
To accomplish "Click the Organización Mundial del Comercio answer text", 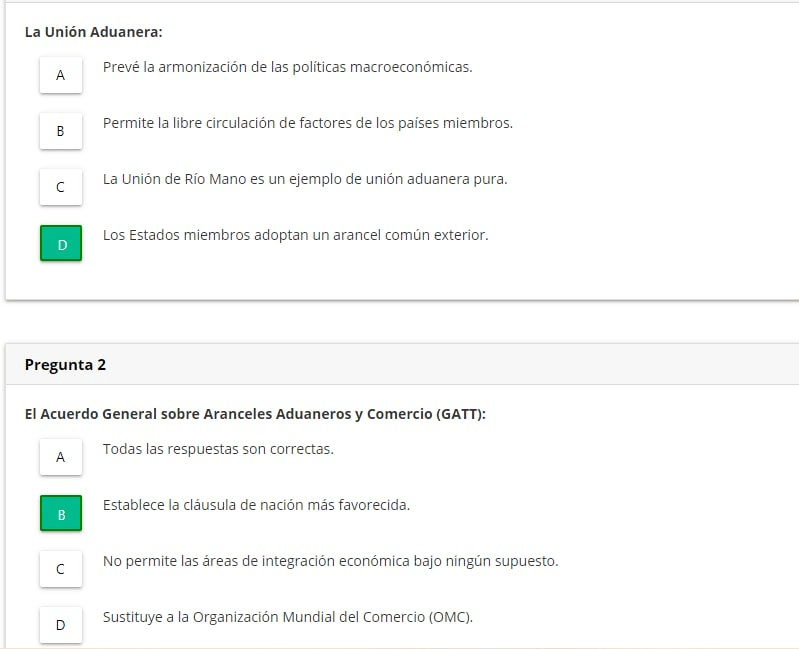I will point(287,617).
